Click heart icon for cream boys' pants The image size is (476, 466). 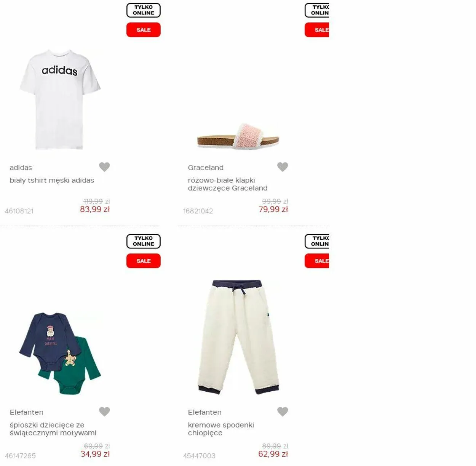pos(283,412)
